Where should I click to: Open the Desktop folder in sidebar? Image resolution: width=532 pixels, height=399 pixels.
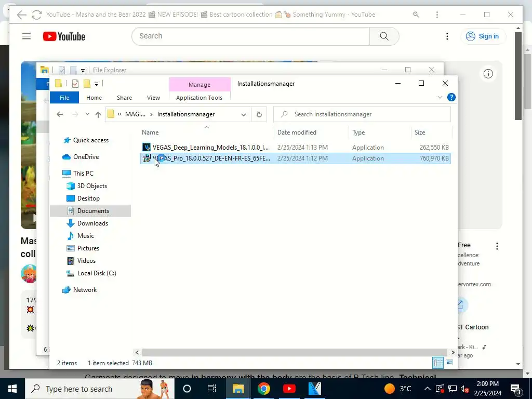point(88,198)
